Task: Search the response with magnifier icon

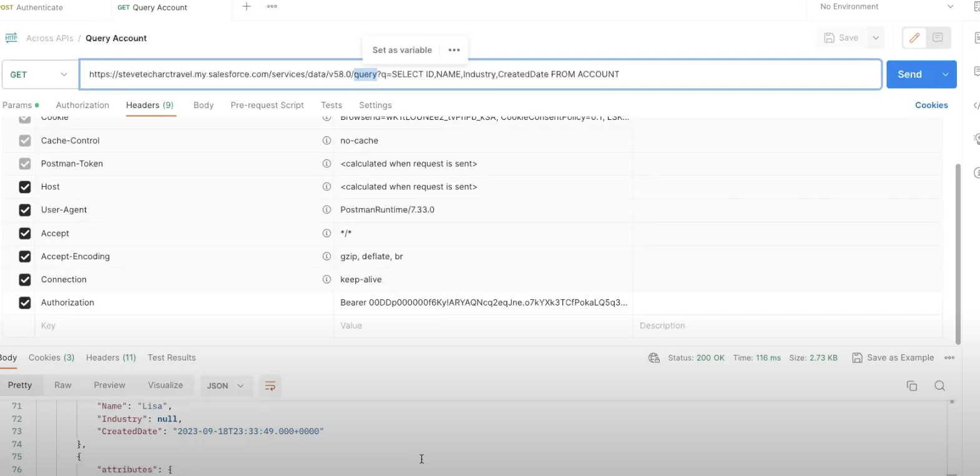Action: [x=940, y=386]
